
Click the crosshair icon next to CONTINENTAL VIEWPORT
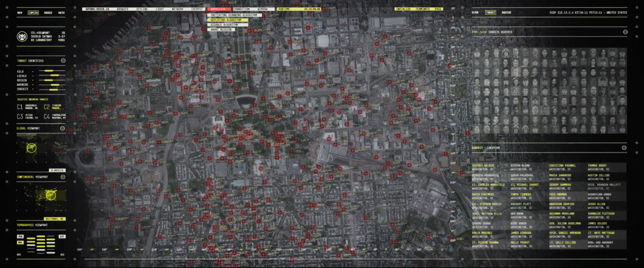pos(63,177)
